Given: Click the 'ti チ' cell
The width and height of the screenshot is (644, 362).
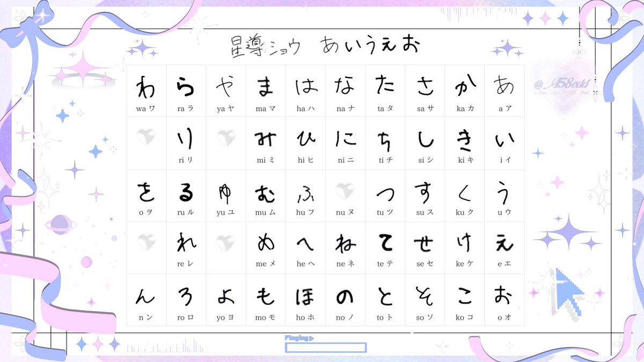Looking at the screenshot, I should [385, 143].
